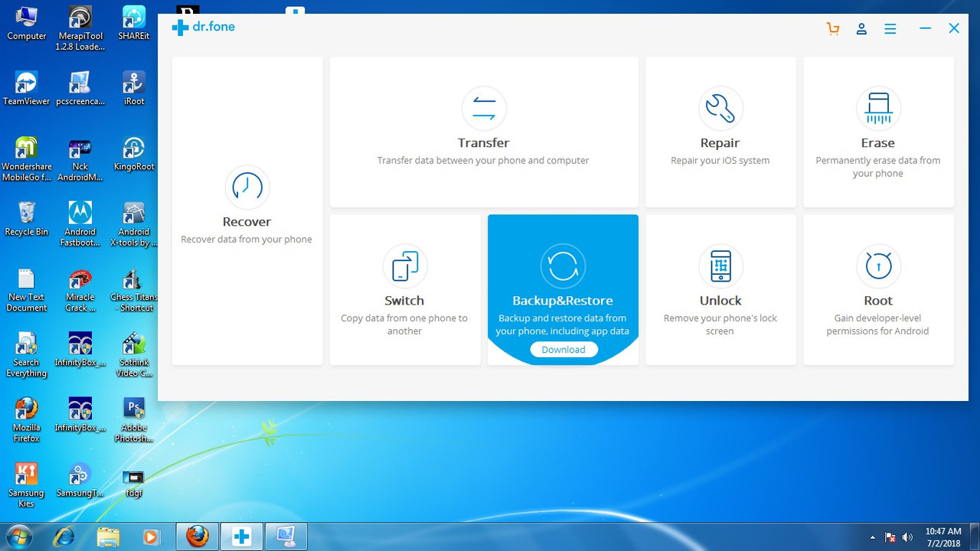Open the volume control in tray

point(908,537)
